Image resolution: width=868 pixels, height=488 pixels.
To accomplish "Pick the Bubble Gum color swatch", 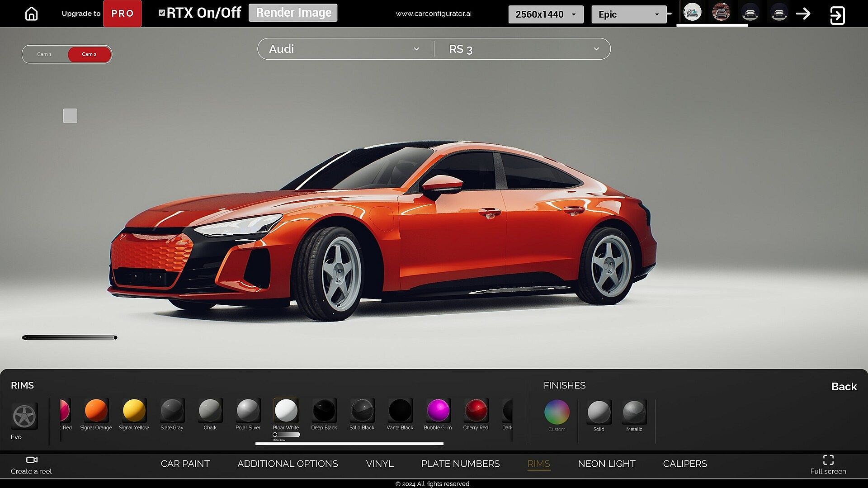I will [438, 411].
